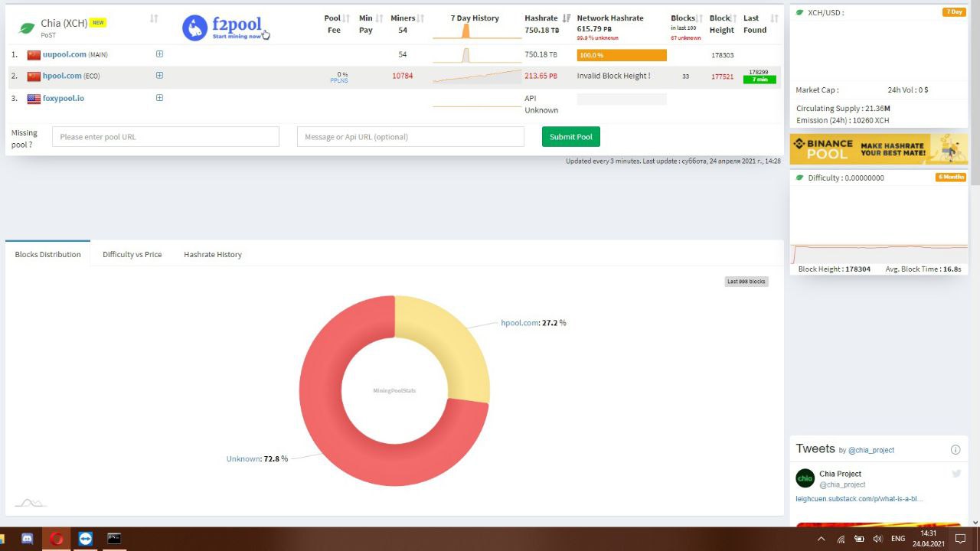This screenshot has height=551, width=980.
Task: Click the Message or Api URL field
Action: click(410, 137)
